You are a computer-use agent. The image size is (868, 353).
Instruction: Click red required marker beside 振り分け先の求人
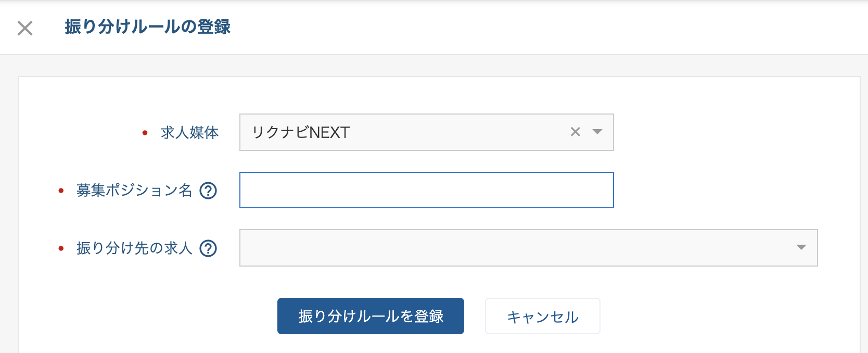pos(61,249)
